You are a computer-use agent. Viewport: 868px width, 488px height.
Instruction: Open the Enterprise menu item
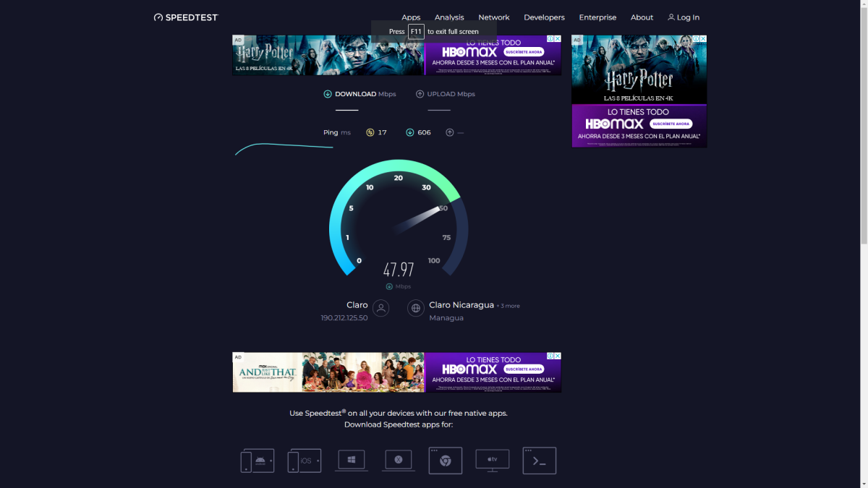point(597,17)
